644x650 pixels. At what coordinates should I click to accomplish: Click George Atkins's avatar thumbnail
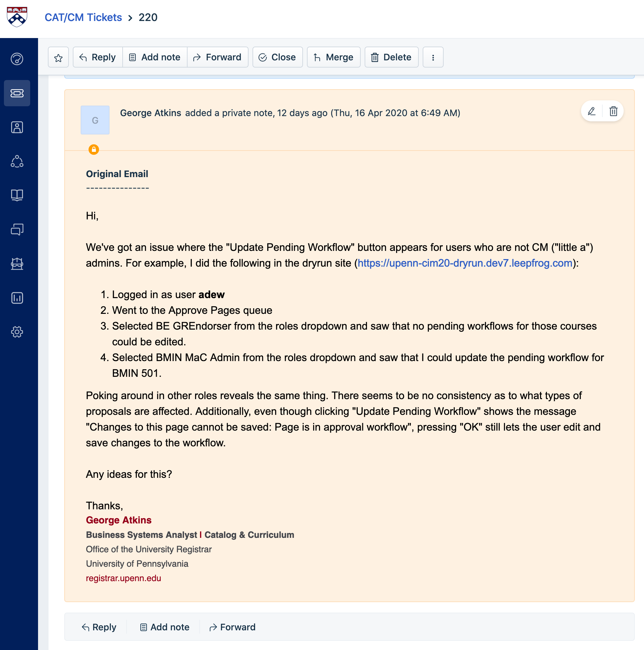[95, 120]
